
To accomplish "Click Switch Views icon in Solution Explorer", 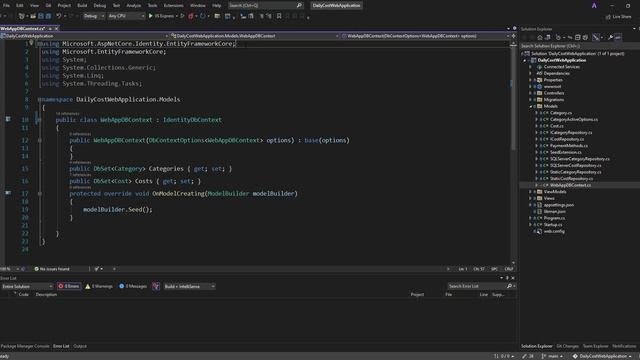I will click(x=547, y=37).
